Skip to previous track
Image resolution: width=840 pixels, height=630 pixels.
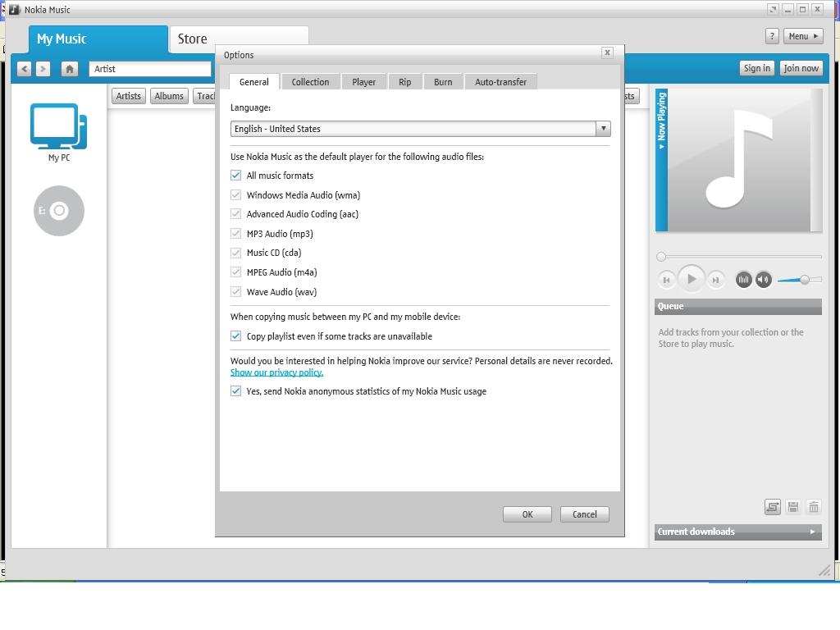pos(666,280)
